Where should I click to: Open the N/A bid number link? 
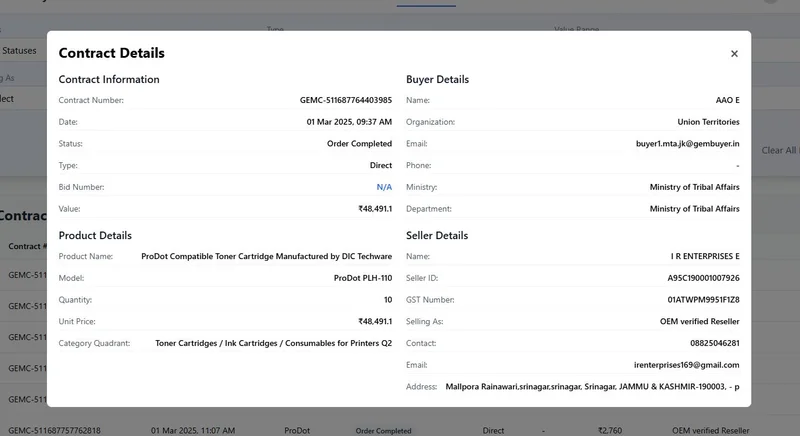point(384,187)
